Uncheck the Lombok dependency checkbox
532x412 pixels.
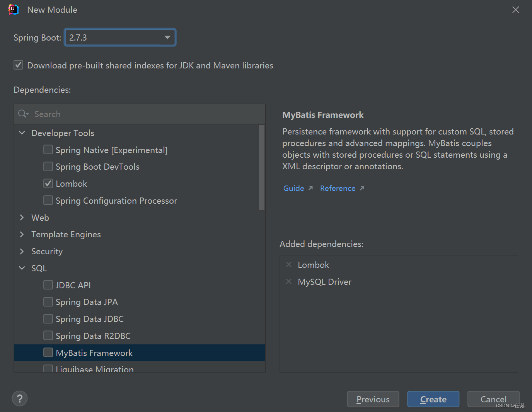coord(48,184)
